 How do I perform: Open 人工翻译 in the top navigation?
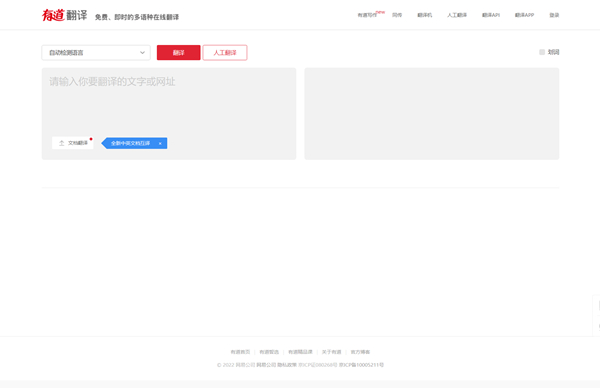coord(457,15)
